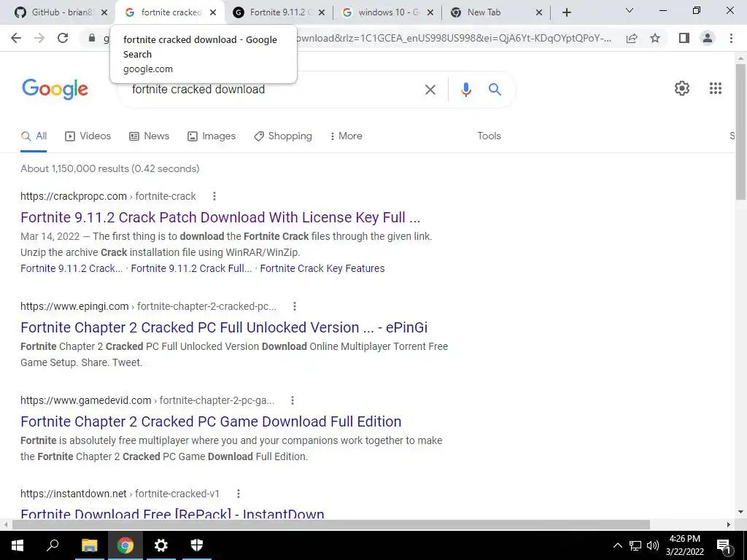Click the Google logo
747x560 pixels.
pyautogui.click(x=55, y=89)
